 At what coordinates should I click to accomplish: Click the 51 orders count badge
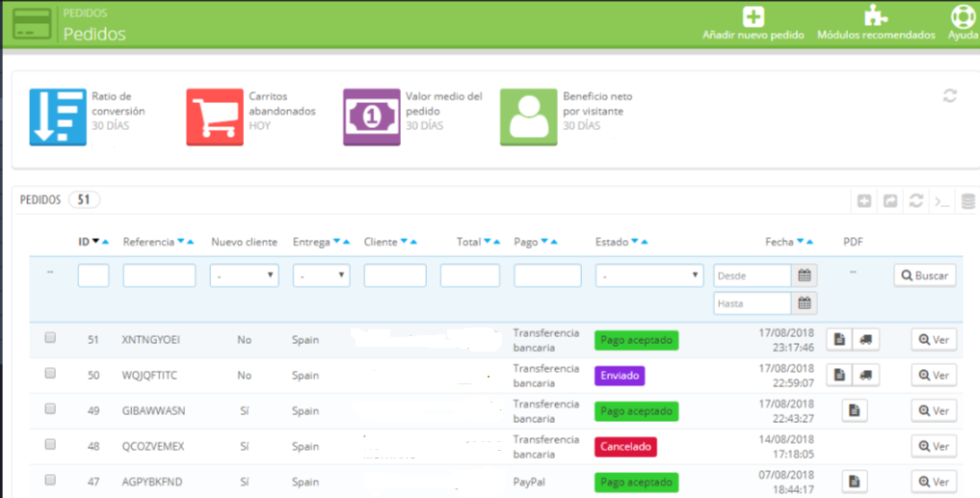(x=84, y=200)
